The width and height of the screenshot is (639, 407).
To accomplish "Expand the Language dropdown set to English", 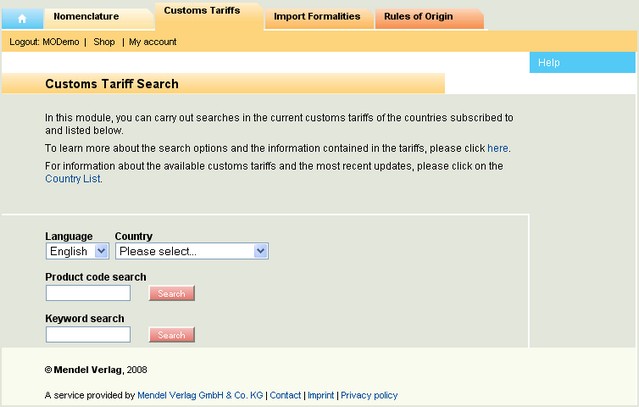I will click(x=77, y=251).
